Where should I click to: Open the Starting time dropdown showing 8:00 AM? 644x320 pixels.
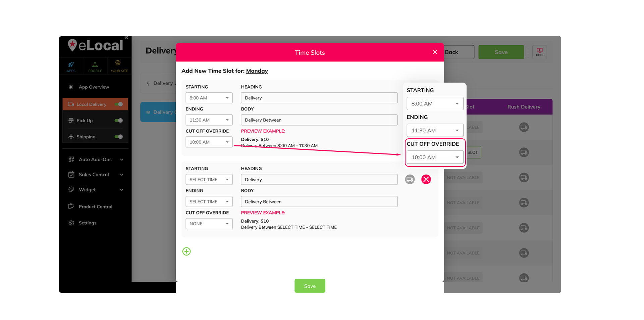(209, 98)
